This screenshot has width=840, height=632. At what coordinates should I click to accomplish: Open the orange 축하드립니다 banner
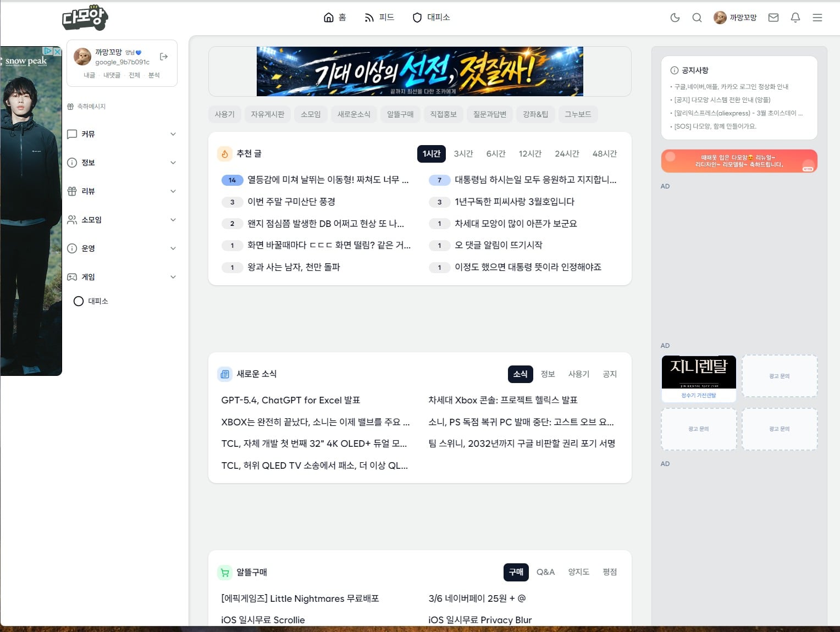[x=739, y=161]
